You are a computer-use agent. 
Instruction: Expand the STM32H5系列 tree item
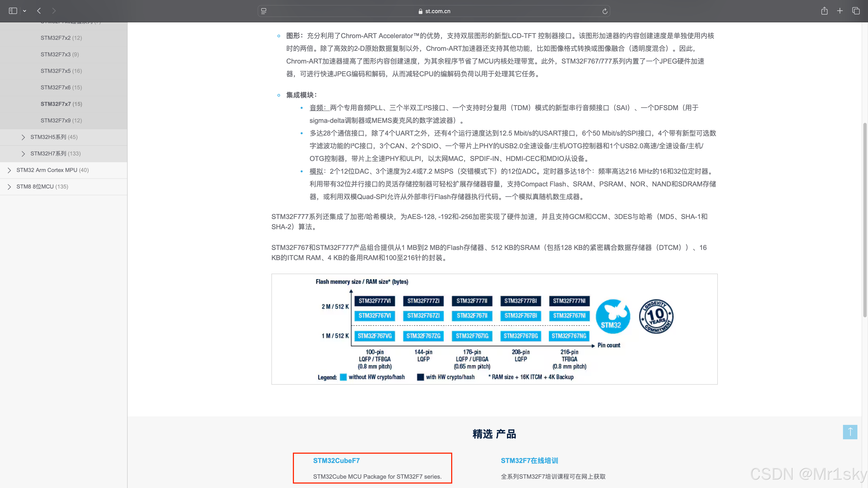pyautogui.click(x=23, y=137)
